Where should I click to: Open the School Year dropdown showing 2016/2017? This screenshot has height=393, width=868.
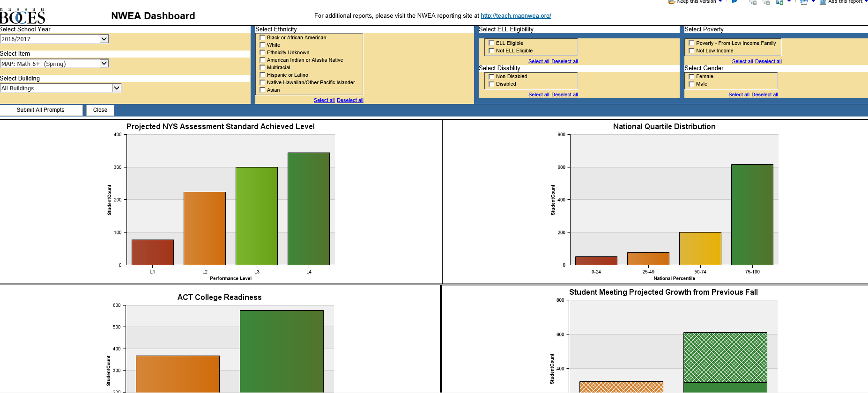[x=54, y=39]
